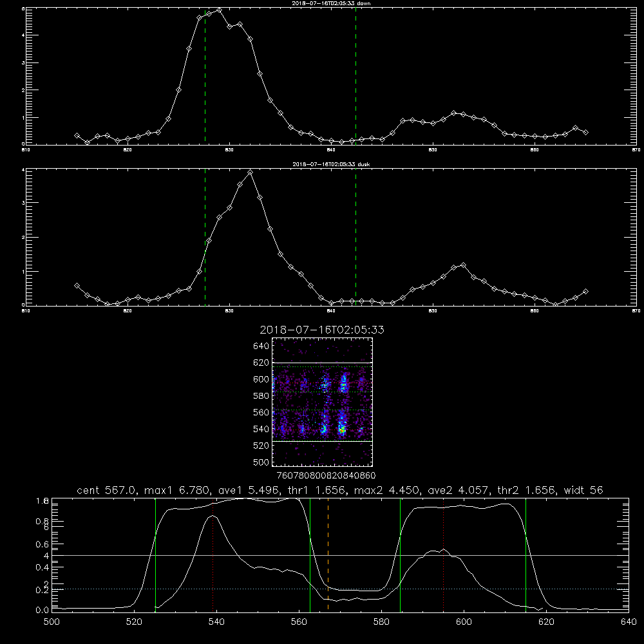This screenshot has width=644, height=644.
Task: Click the secondary peak diamond of the dusk curve
Action: coord(463,265)
